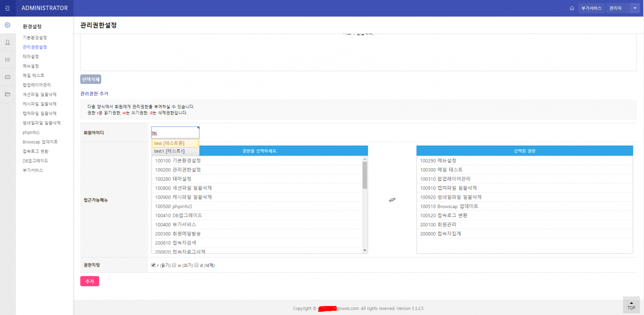The image size is (644, 315).
Task: Click the 선택삭제 button
Action: pos(91,79)
